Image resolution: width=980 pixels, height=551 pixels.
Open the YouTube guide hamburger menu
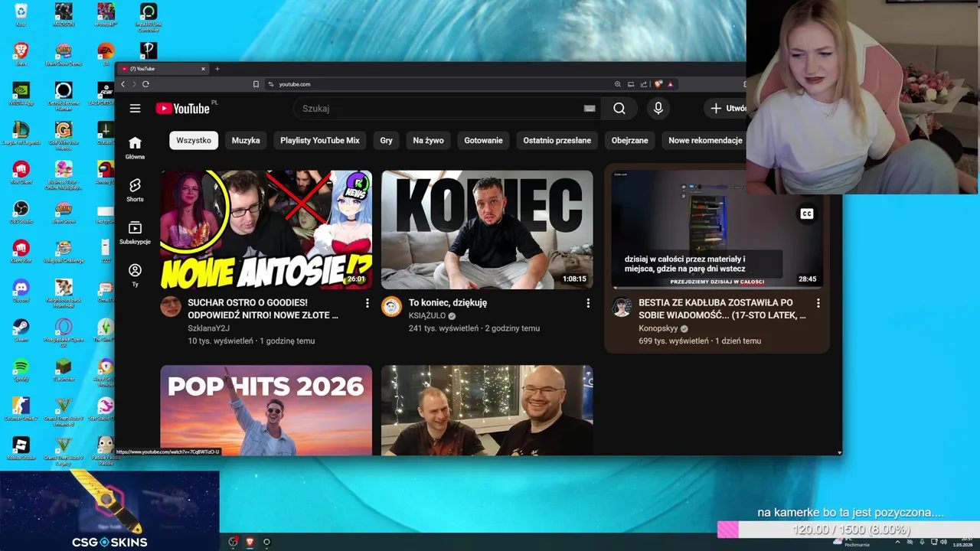[135, 109]
